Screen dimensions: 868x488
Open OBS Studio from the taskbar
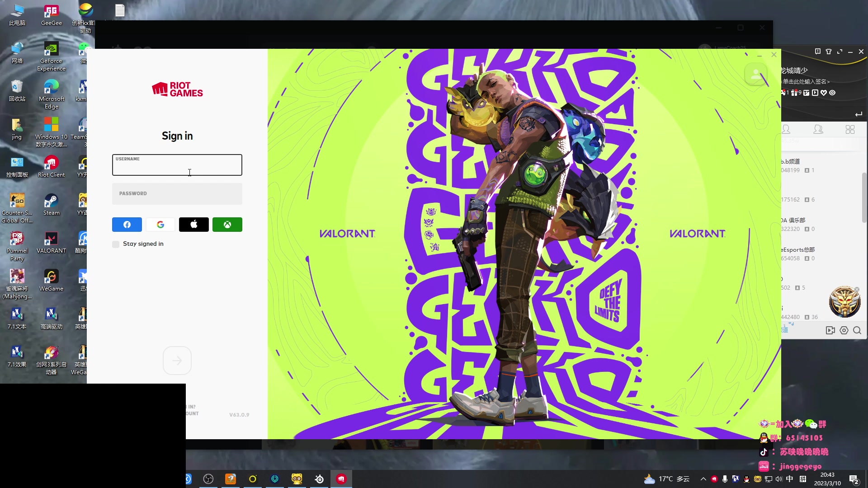click(208, 479)
